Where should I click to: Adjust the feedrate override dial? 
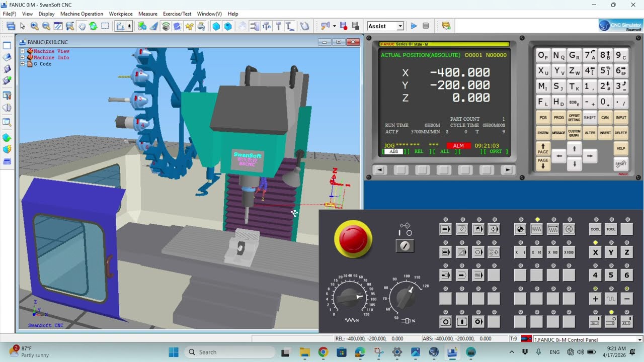[x=351, y=297]
